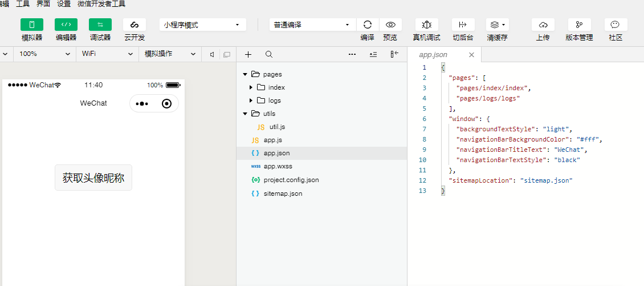Open the 小程序模式 mode dropdown
This screenshot has height=286, width=644.
202,25
